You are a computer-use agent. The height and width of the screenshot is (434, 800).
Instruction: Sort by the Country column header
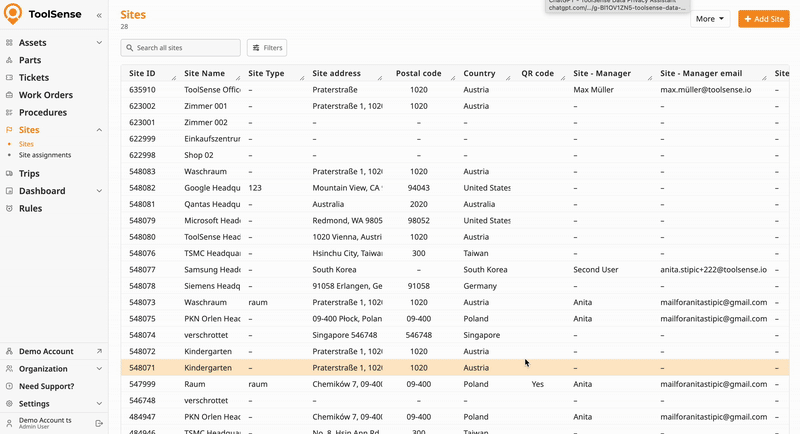479,73
